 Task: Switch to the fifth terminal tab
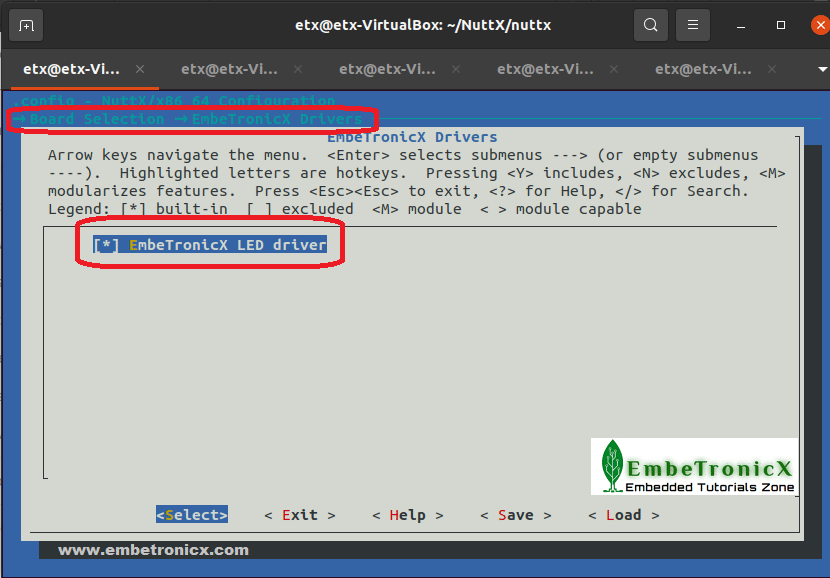tap(703, 69)
